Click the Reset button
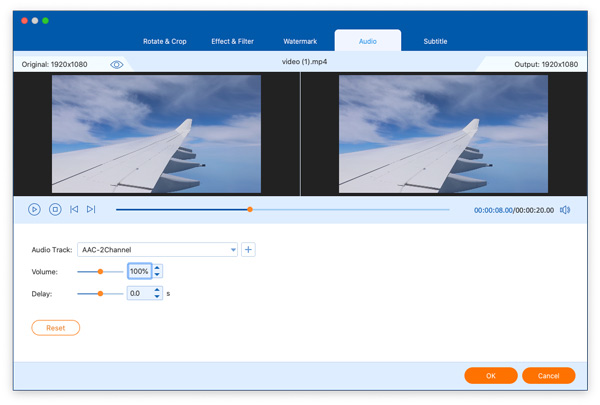 coord(56,328)
